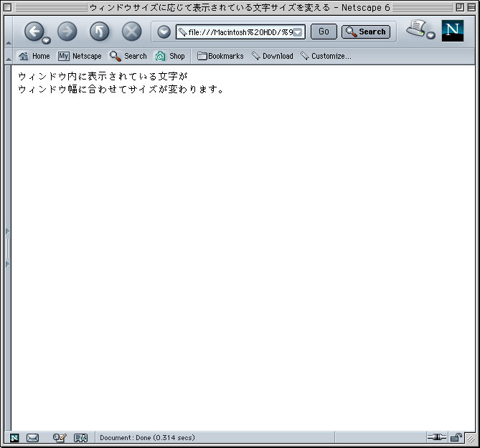
Task: Open Home in the personal toolbar
Action: point(34,56)
